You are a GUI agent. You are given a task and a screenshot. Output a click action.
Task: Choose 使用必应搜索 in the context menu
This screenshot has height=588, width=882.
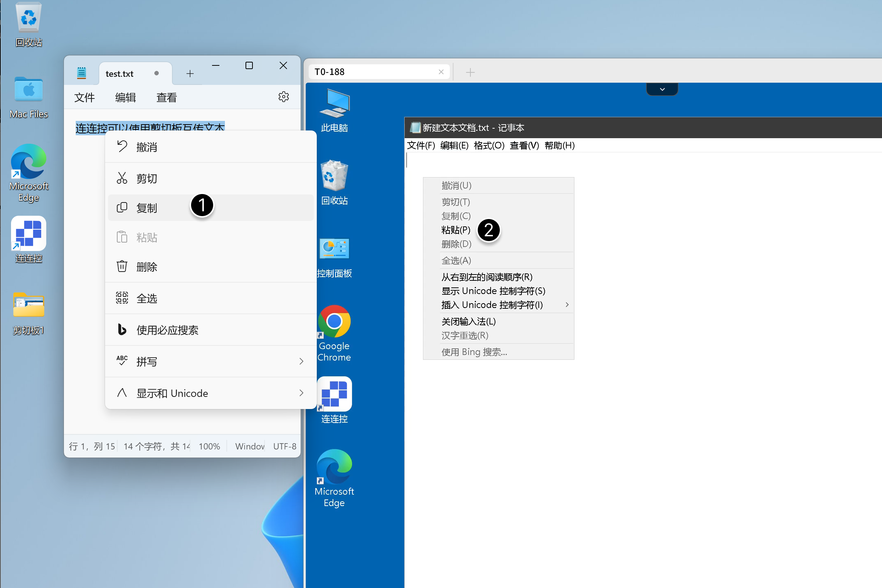(x=211, y=330)
